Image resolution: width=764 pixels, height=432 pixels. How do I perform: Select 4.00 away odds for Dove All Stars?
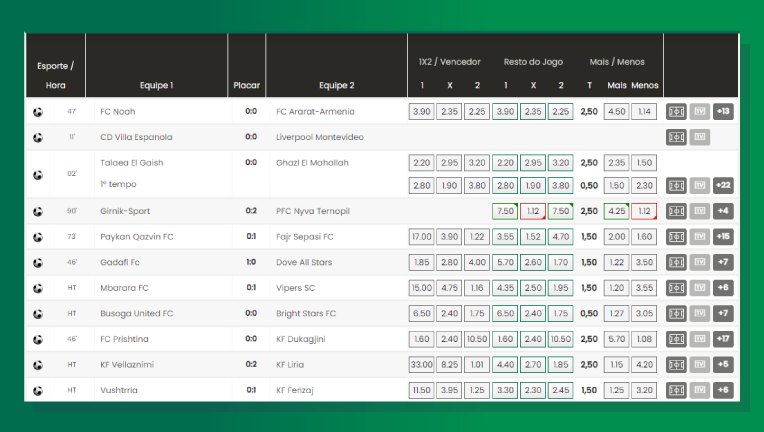[477, 262]
